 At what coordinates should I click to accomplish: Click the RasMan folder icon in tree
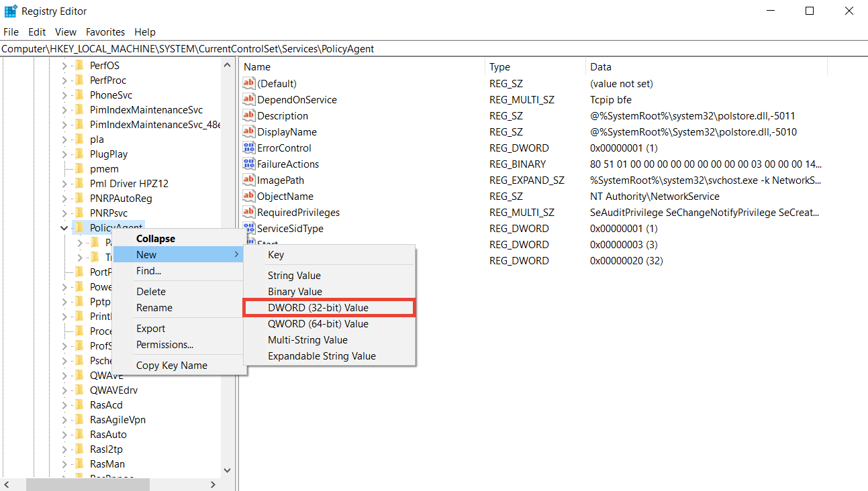click(79, 464)
